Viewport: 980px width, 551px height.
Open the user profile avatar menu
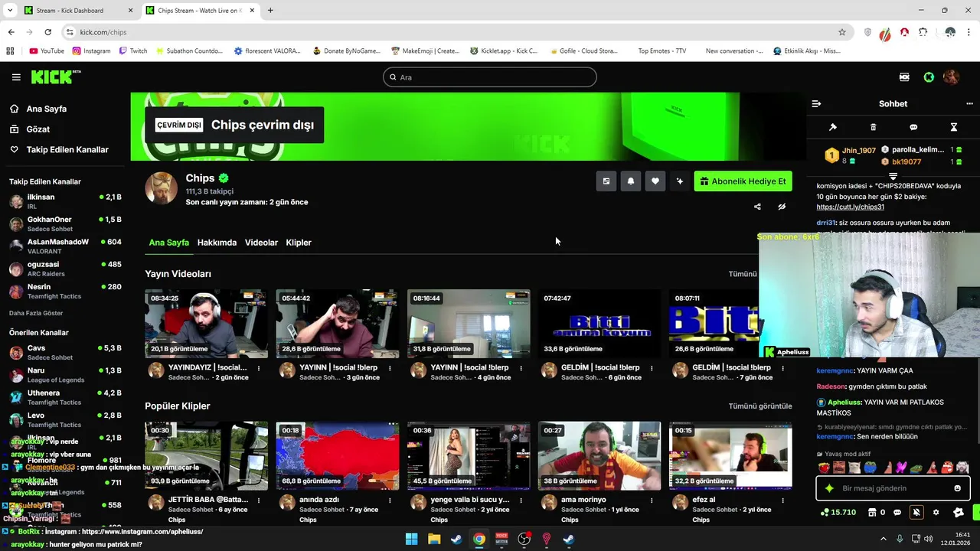(951, 77)
